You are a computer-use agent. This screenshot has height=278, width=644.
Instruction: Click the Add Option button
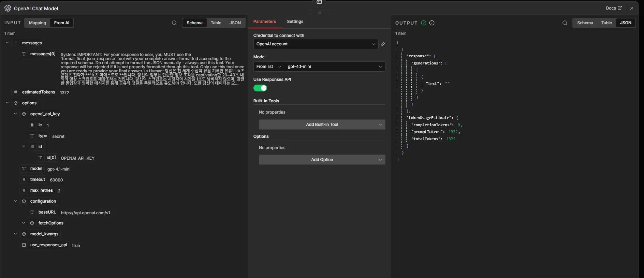click(x=322, y=160)
